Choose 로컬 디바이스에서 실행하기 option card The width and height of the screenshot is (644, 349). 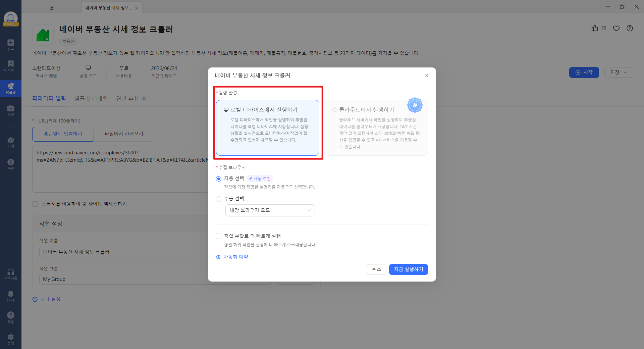[x=268, y=128]
